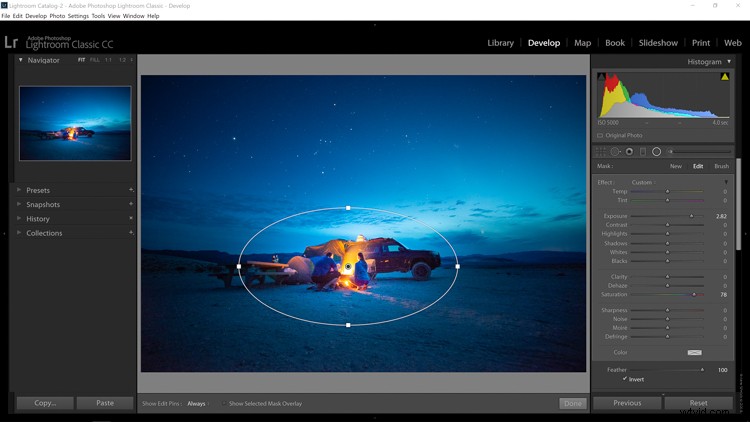The image size is (750, 422).
Task: Select the Radial Filter tool icon
Action: click(657, 152)
